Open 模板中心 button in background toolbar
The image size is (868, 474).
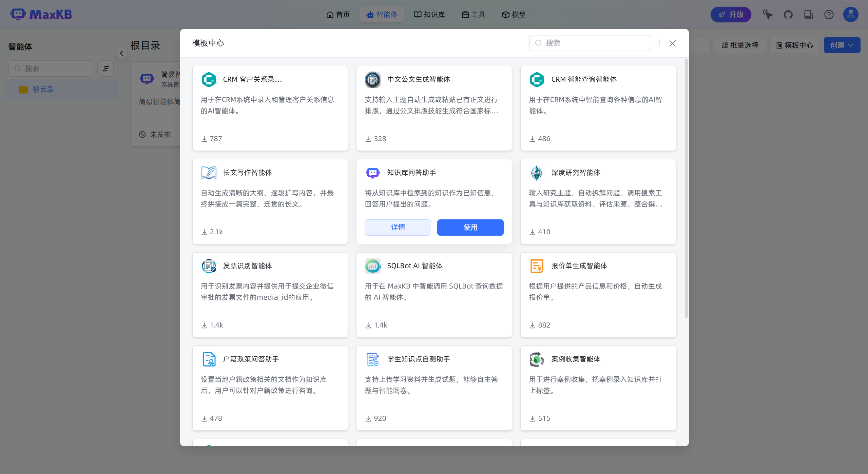795,45
